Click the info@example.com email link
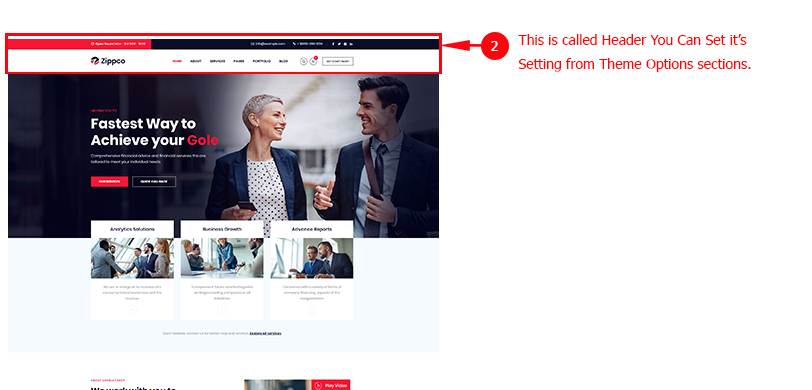This screenshot has height=390, width=812. click(x=268, y=44)
